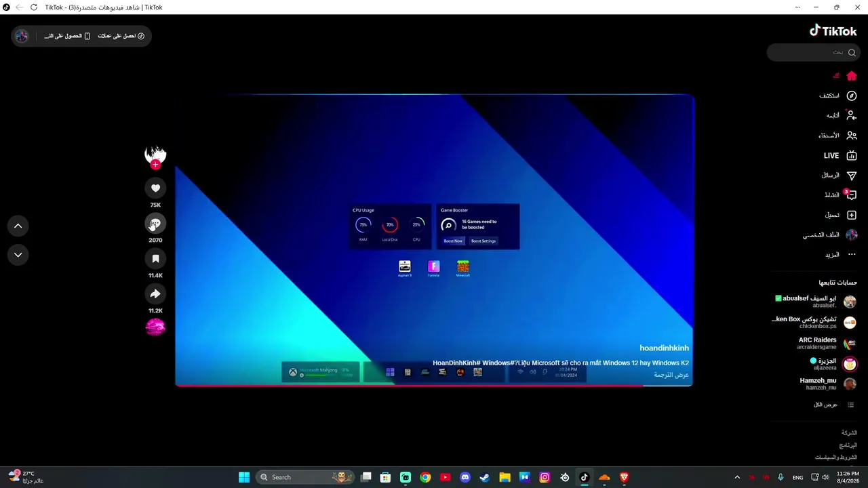Image resolution: width=868 pixels, height=488 pixels.
Task: Open Google Chrome from the taskbar
Action: [425, 477]
